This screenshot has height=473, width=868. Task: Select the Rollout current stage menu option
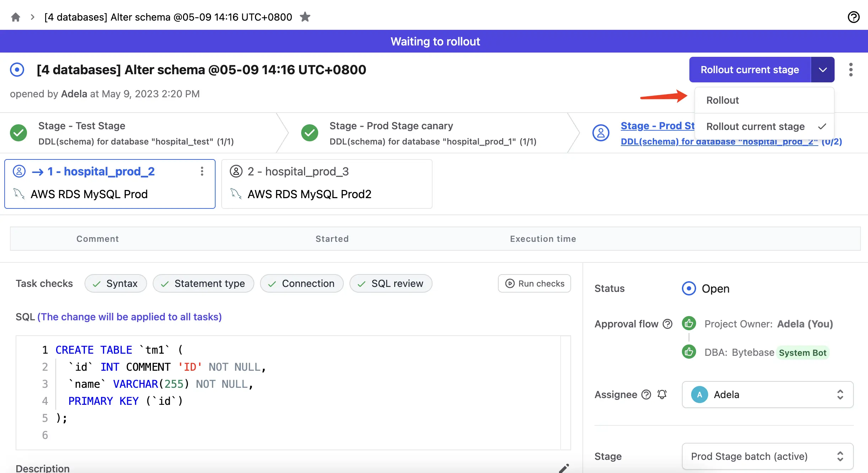tap(755, 125)
